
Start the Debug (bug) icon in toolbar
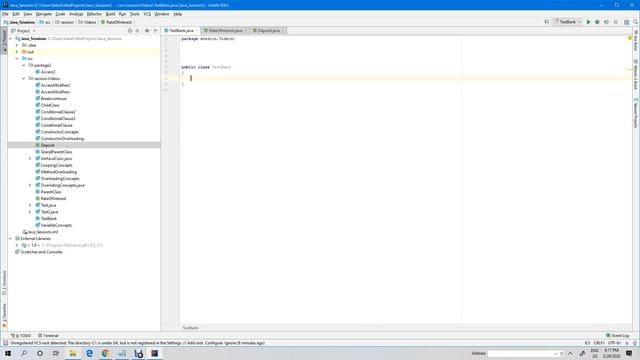(x=597, y=22)
